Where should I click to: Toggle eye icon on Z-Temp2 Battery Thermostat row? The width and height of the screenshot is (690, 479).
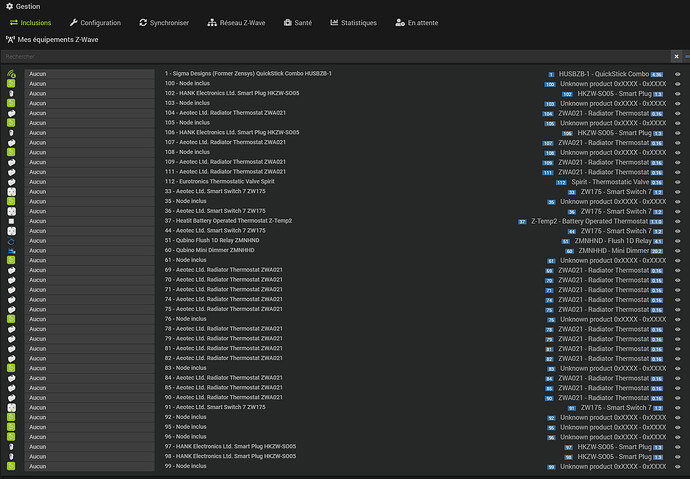[678, 221]
